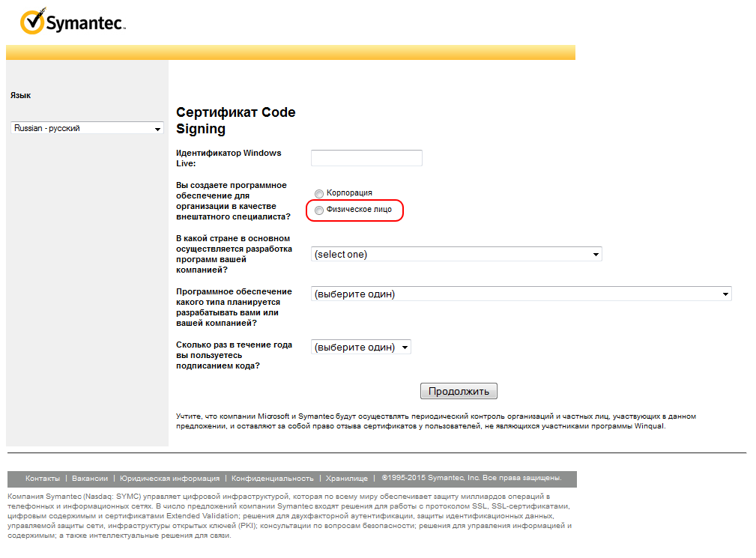Click the yellow banner bar under the logo
The height and width of the screenshot is (558, 756).
290,52
